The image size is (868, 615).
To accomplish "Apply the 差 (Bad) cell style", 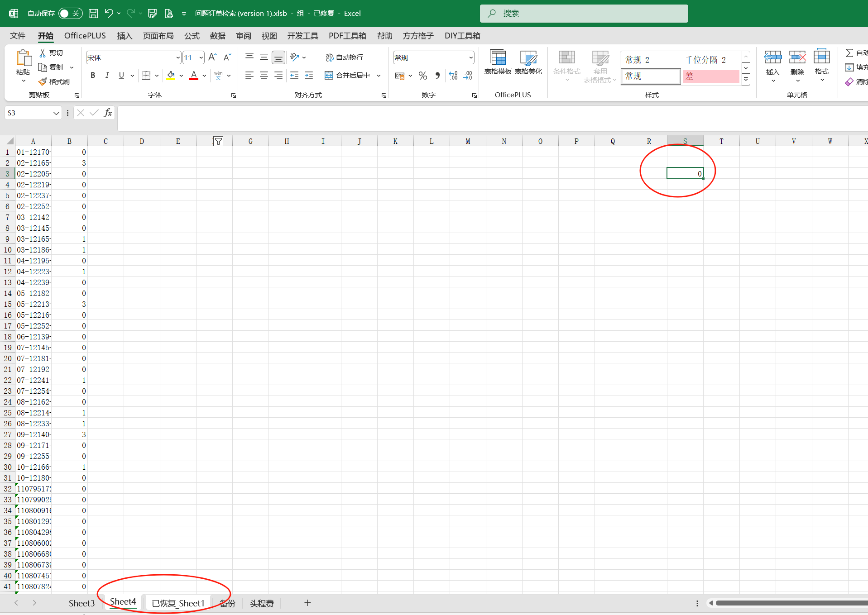I will point(710,76).
